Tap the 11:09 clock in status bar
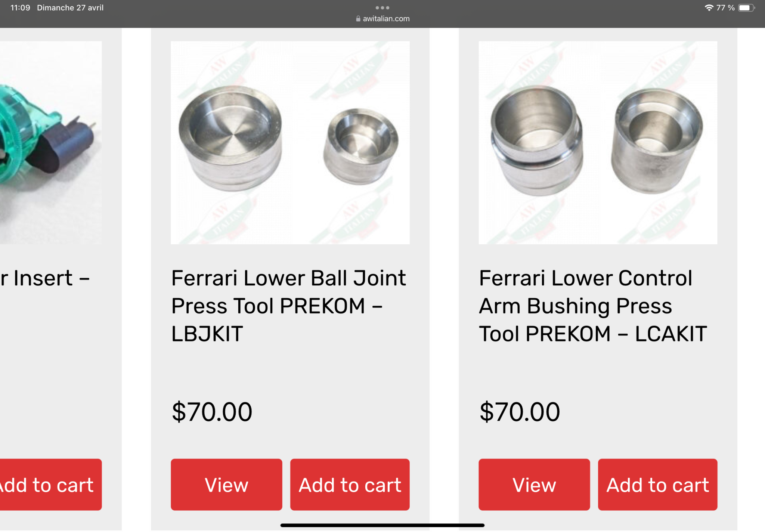765x532 pixels. coord(20,7)
